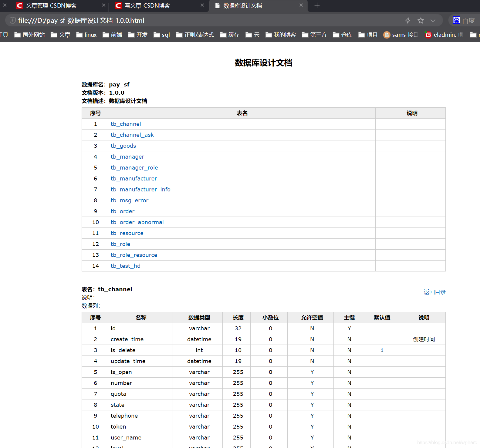
Task: Open the 缓存 bookmarks folder
Action: coord(230,35)
